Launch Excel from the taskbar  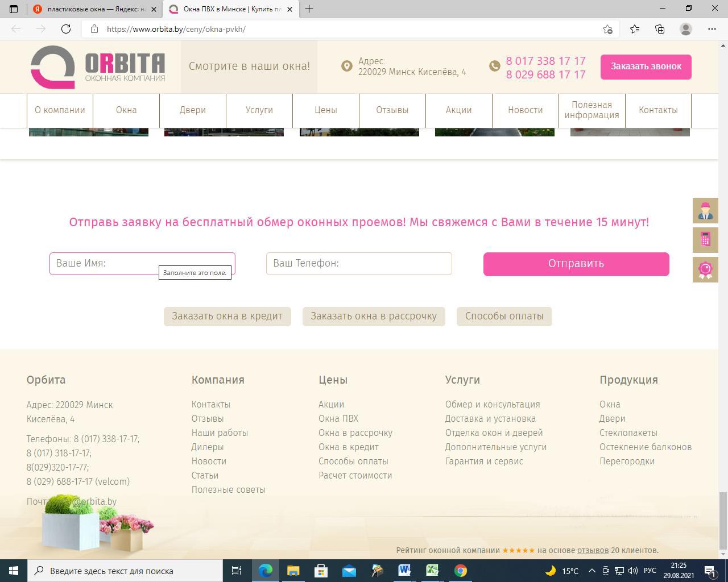pos(432,570)
